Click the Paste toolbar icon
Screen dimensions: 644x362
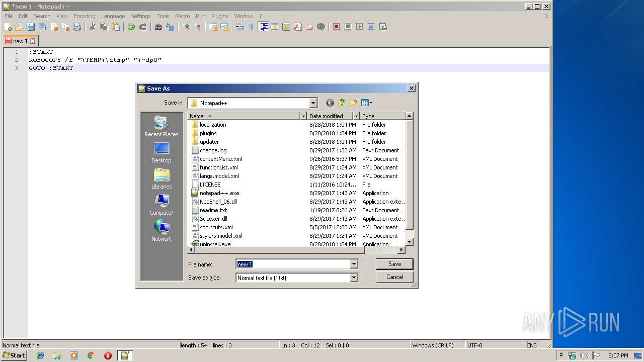click(116, 27)
